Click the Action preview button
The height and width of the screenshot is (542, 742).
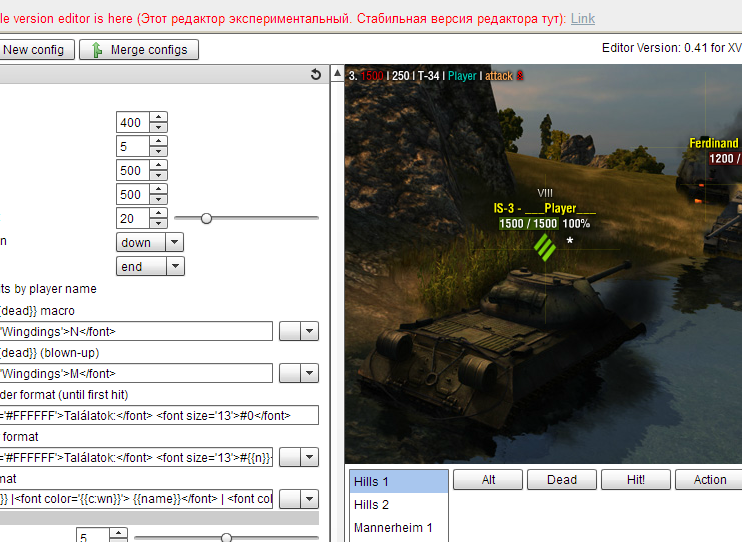coord(709,480)
